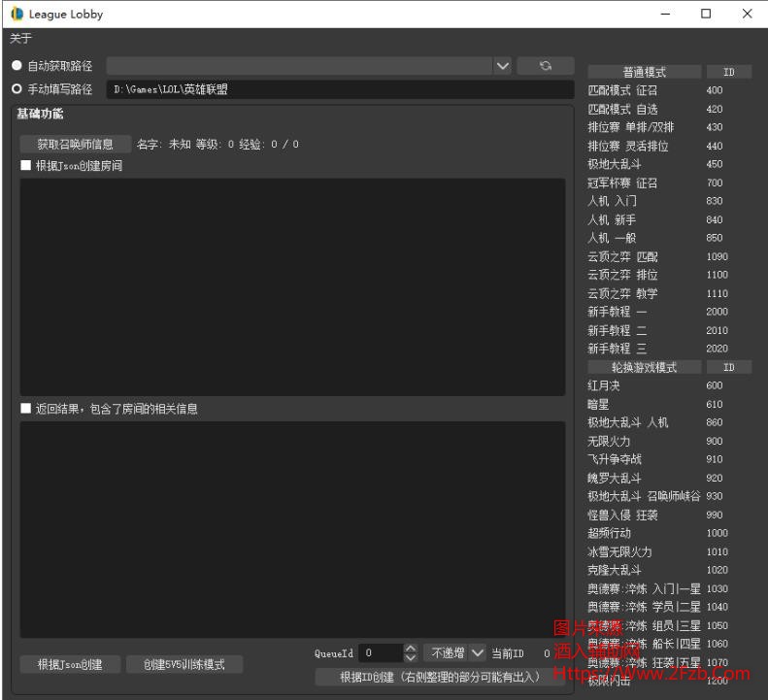This screenshot has height=700, width=768.
Task: Open the 关于 menu
Action: click(x=20, y=39)
